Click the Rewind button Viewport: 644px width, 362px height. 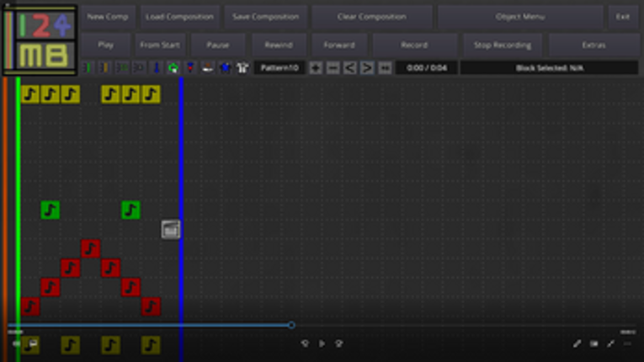279,45
